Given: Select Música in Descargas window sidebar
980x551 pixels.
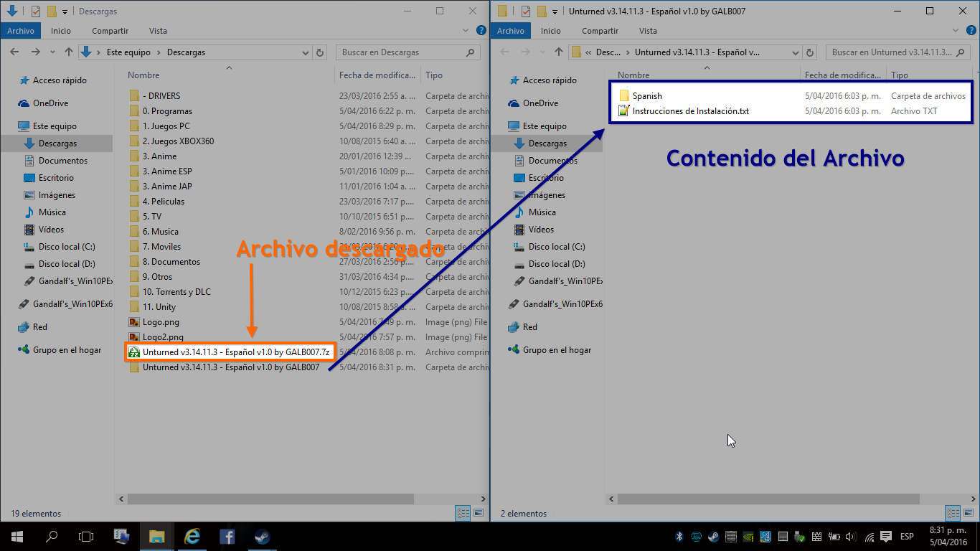Looking at the screenshot, I should tap(52, 212).
